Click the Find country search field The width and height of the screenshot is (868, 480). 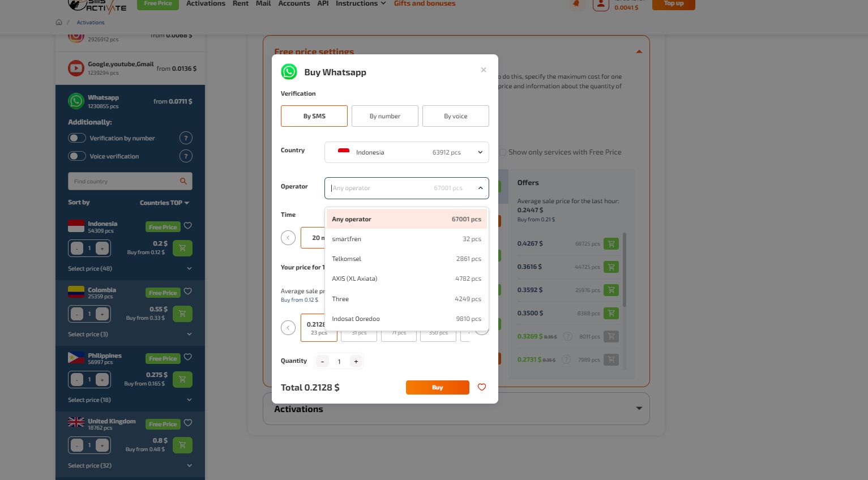coord(122,181)
